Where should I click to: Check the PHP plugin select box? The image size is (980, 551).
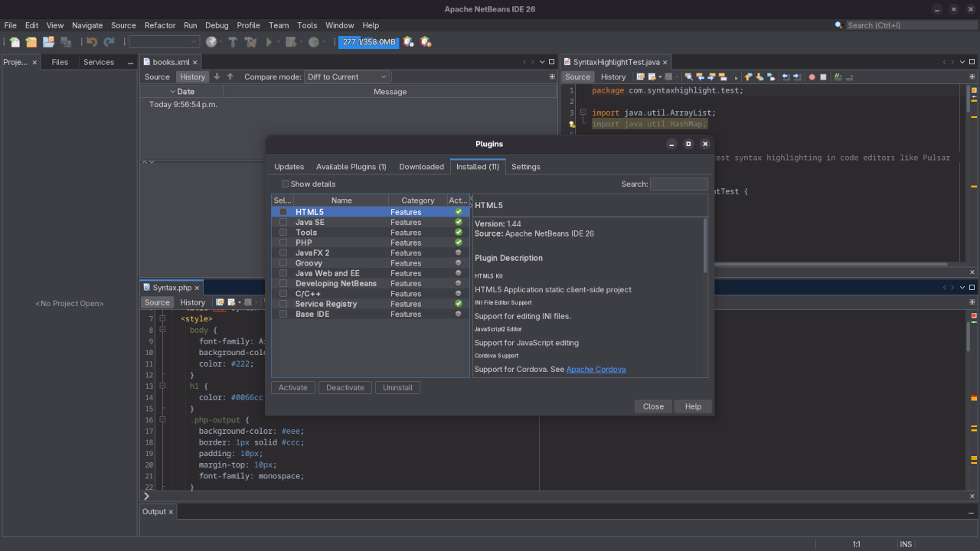(283, 243)
